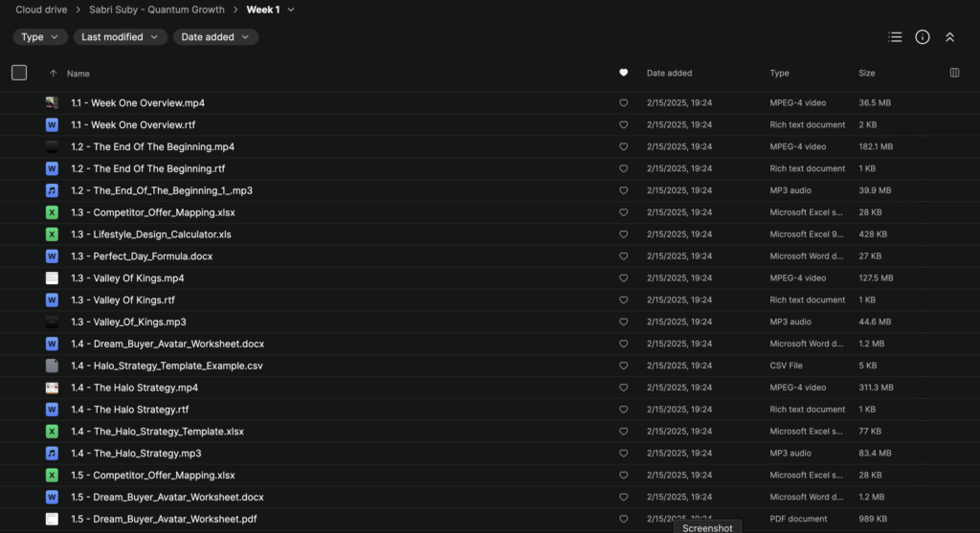The width and height of the screenshot is (980, 533).
Task: Click Word icon of 1.4 - Dream_Buyer_Avatar_Worksheet.docx
Action: tap(52, 343)
